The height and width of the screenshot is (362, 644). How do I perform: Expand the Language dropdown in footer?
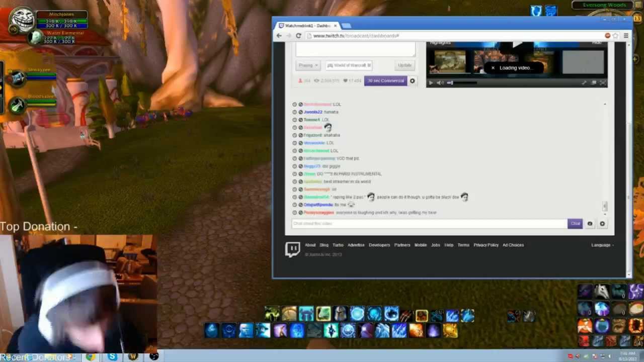602,245
